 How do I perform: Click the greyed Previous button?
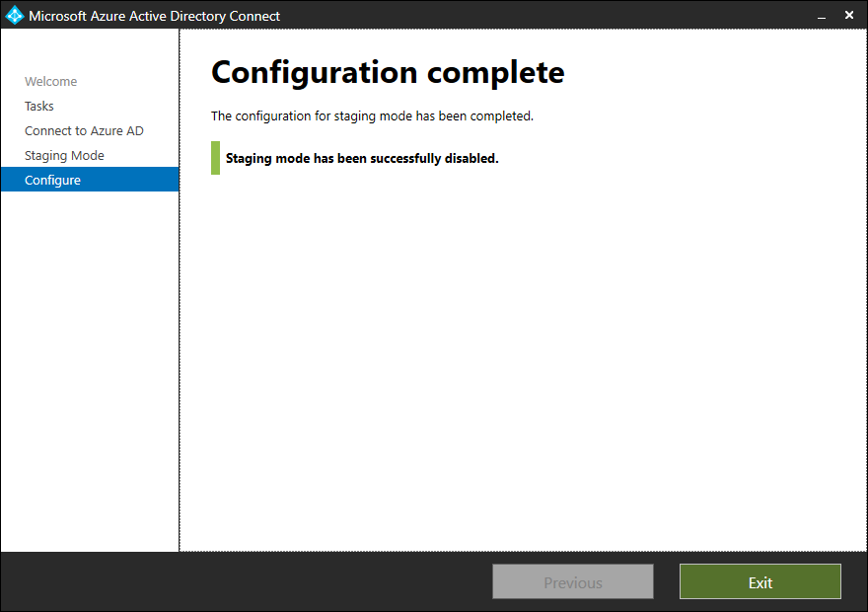click(x=573, y=581)
